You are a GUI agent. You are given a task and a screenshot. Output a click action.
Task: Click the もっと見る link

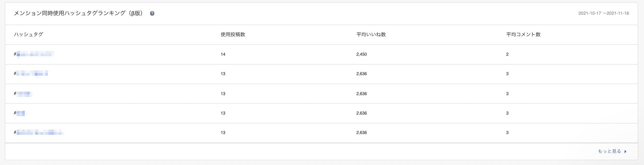(x=609, y=151)
